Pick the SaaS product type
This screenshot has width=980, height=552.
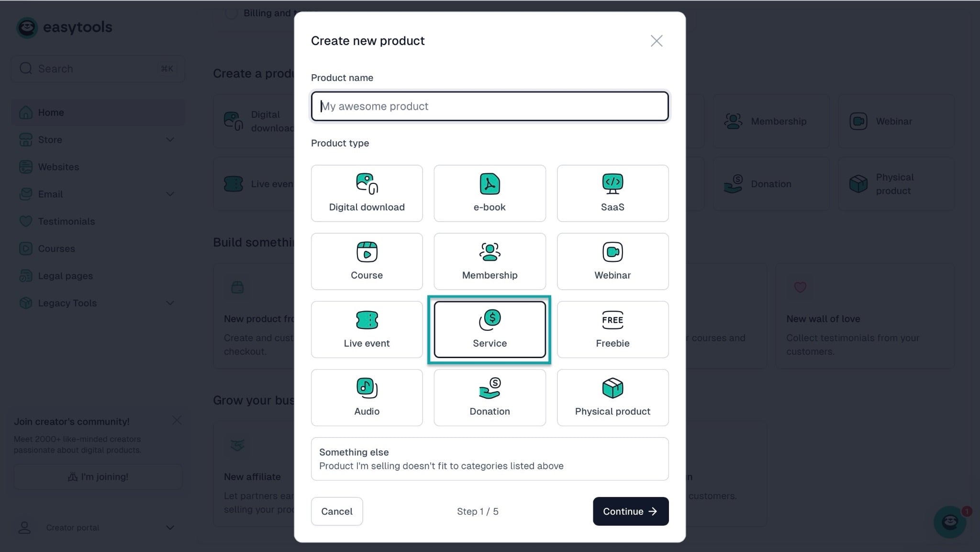click(x=612, y=193)
